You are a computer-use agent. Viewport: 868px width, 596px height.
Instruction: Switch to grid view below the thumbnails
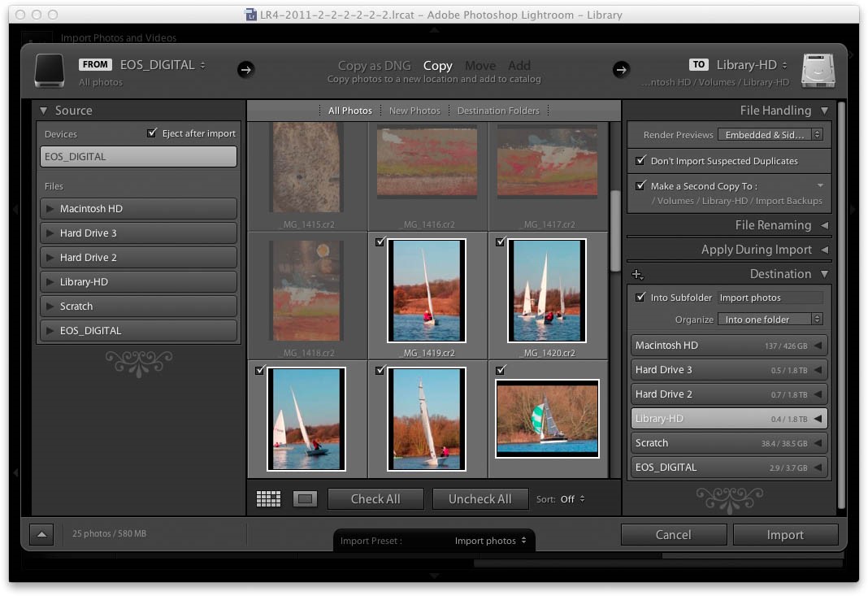pos(268,498)
